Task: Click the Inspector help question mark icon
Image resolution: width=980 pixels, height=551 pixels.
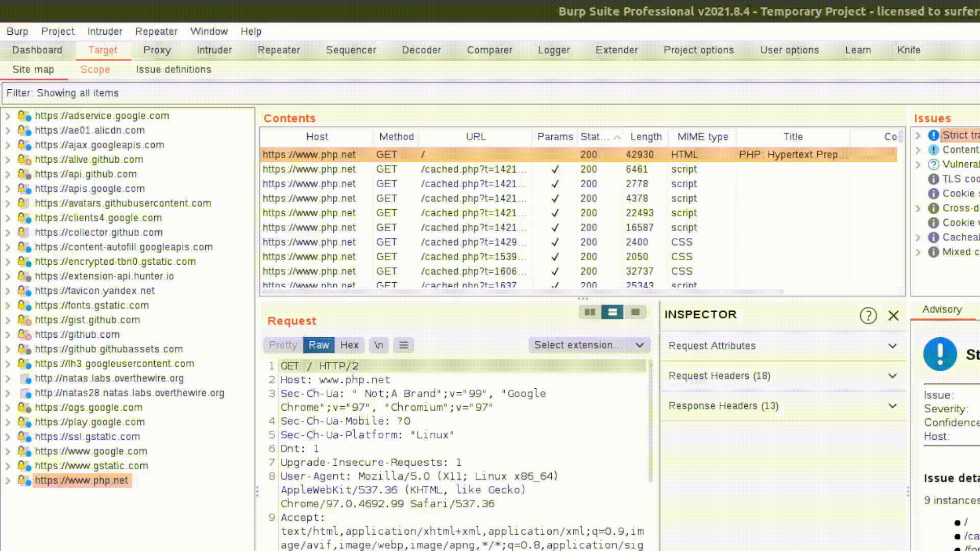Action: click(x=868, y=316)
